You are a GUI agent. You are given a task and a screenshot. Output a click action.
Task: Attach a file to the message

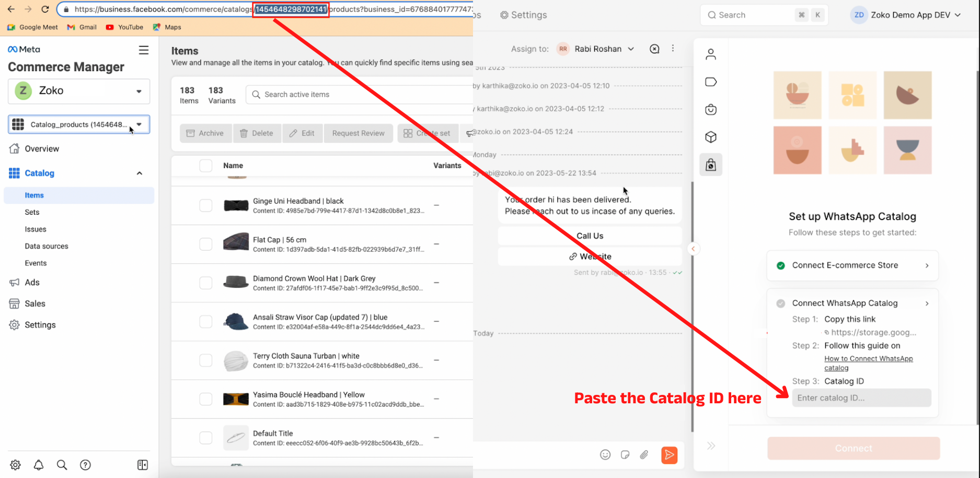click(x=644, y=454)
